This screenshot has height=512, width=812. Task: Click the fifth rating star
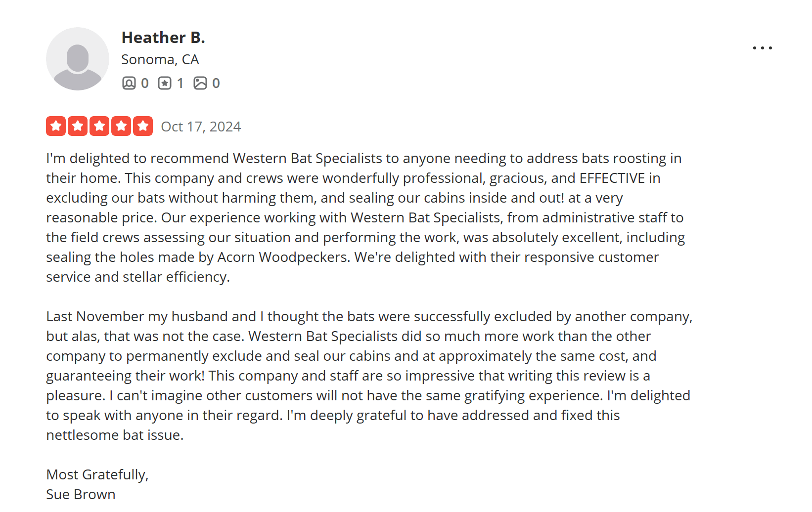coord(143,126)
